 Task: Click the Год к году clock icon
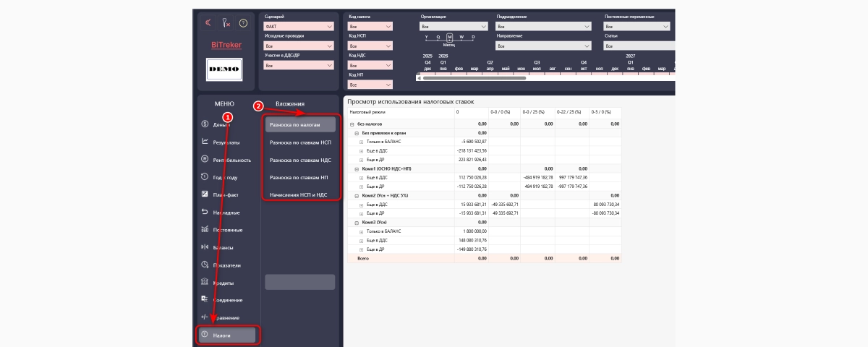pyautogui.click(x=205, y=177)
